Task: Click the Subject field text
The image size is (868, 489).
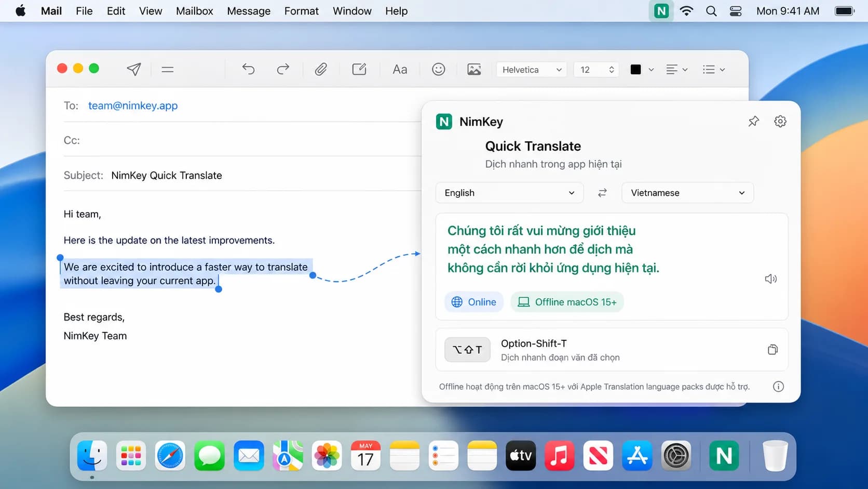Action: pyautogui.click(x=167, y=175)
